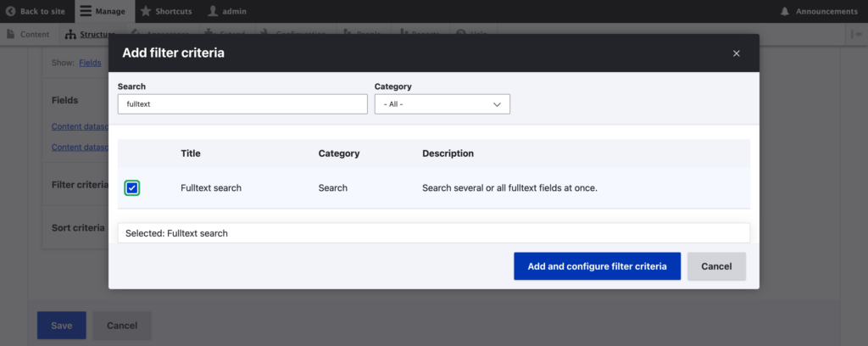Click the page's blue Save button
Viewport: 868px width, 346px height.
61,326
